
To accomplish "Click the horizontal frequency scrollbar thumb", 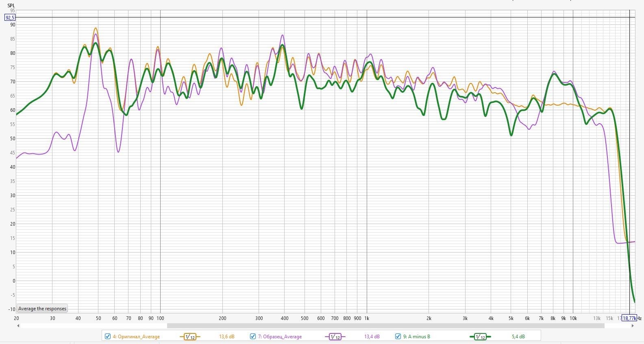I will 385,326.
